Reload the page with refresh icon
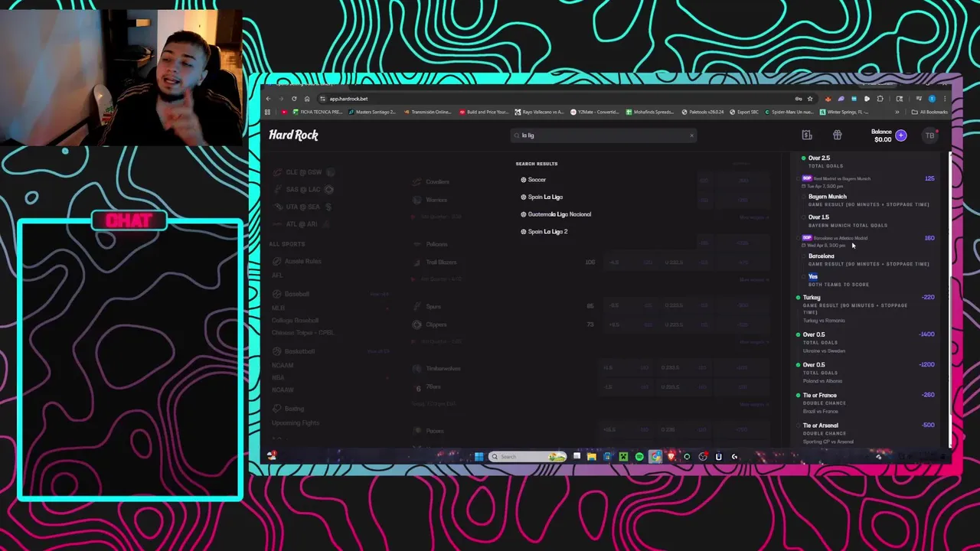980x551 pixels. pos(294,99)
